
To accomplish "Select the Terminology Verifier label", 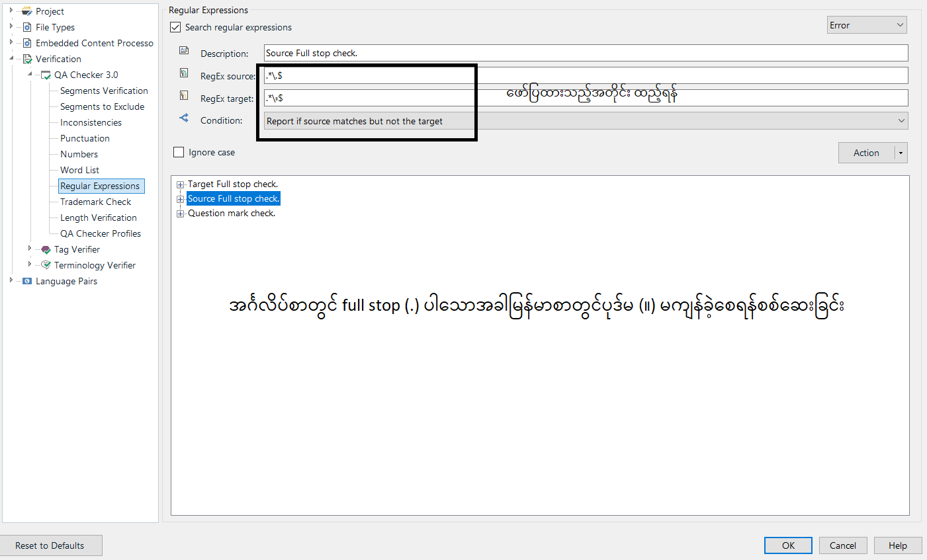I will [x=95, y=265].
